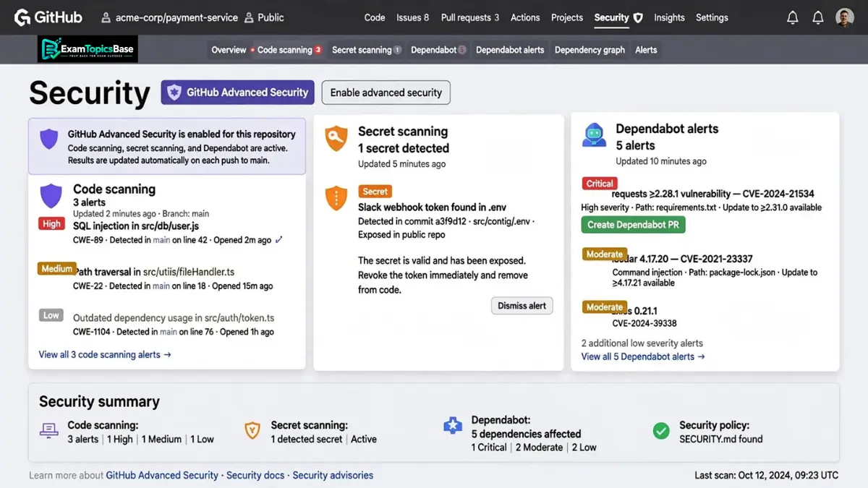Open requests vulnerability CVE-2024-21534 alert
Screen dimensions: 868x488
pos(713,194)
